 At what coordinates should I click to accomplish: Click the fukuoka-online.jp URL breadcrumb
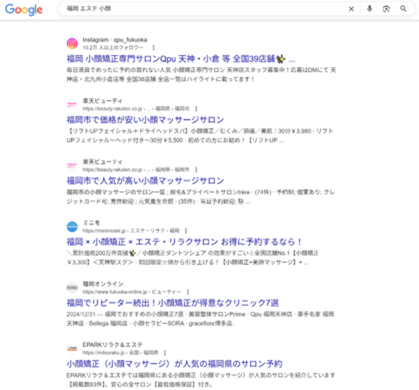point(132,292)
